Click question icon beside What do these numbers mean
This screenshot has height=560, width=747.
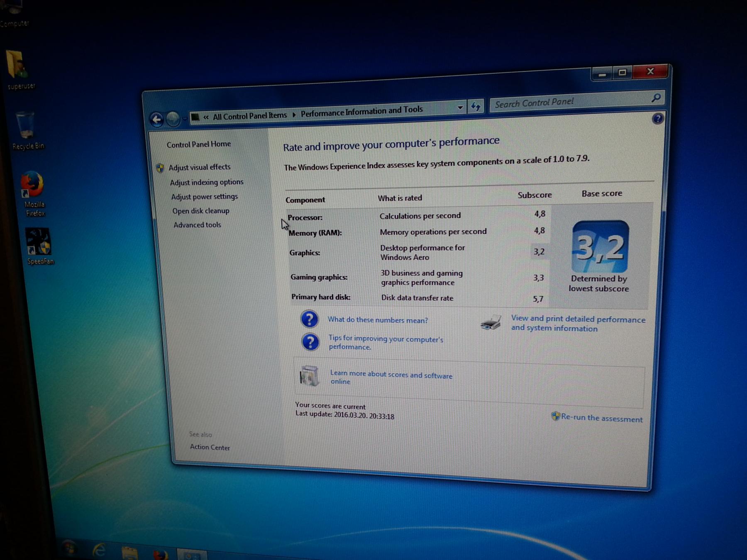point(310,319)
